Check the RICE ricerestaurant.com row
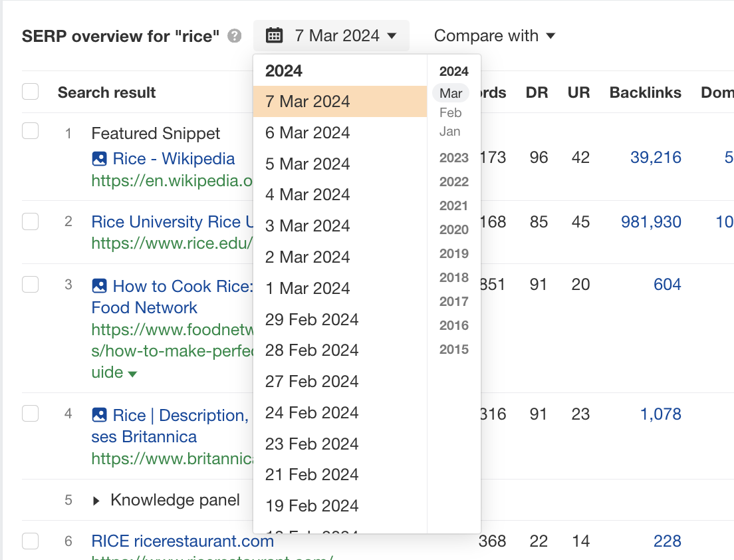 coord(30,541)
